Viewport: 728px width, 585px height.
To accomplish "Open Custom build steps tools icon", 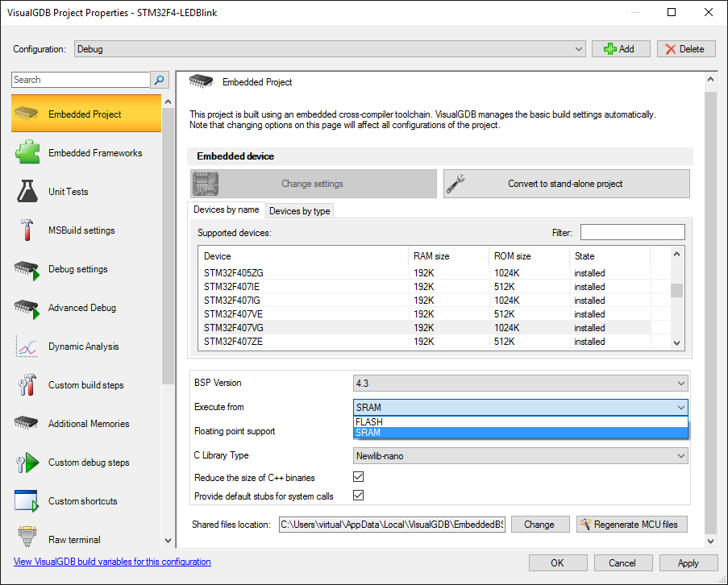I will 27,385.
